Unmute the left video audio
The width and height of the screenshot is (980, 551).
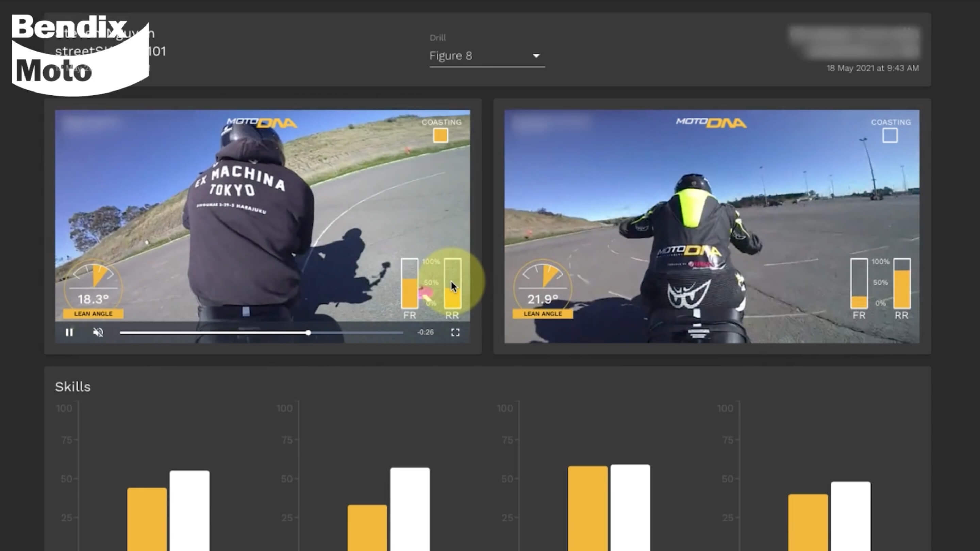pos(98,332)
